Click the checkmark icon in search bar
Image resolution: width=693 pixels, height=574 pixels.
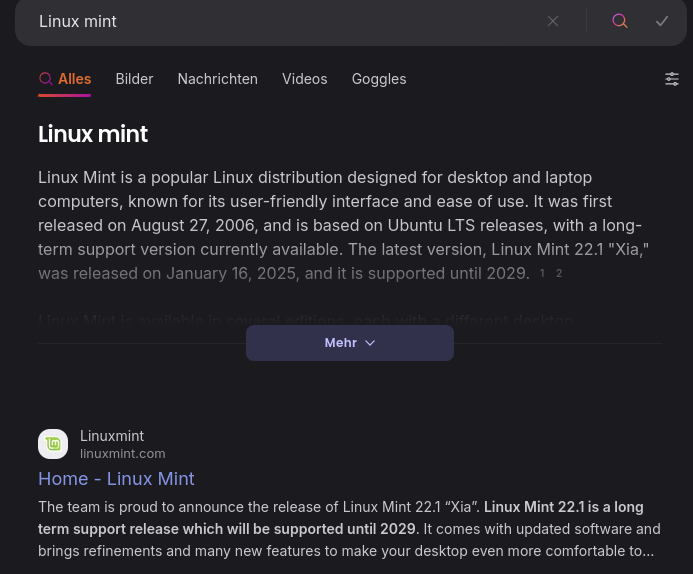[x=662, y=21]
